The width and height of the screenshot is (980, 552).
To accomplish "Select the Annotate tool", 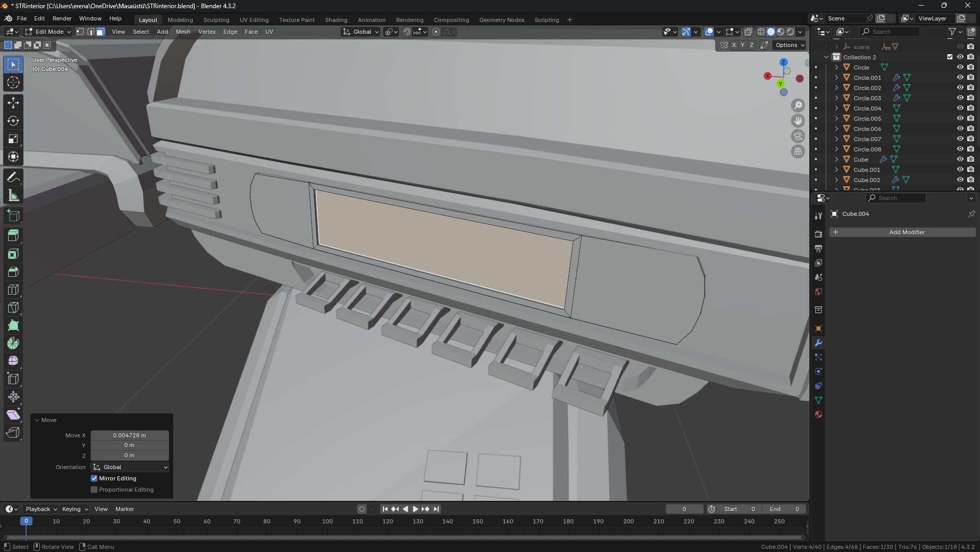I will coord(13,178).
